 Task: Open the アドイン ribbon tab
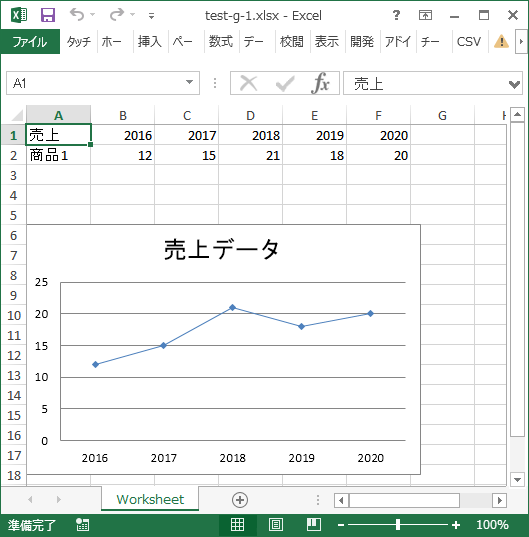tap(398, 42)
